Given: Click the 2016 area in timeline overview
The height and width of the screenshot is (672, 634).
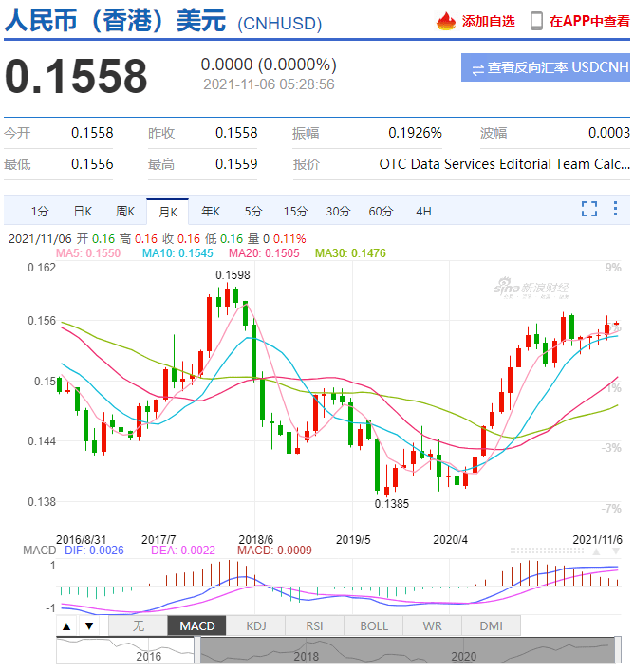Looking at the screenshot, I should click(x=148, y=655).
